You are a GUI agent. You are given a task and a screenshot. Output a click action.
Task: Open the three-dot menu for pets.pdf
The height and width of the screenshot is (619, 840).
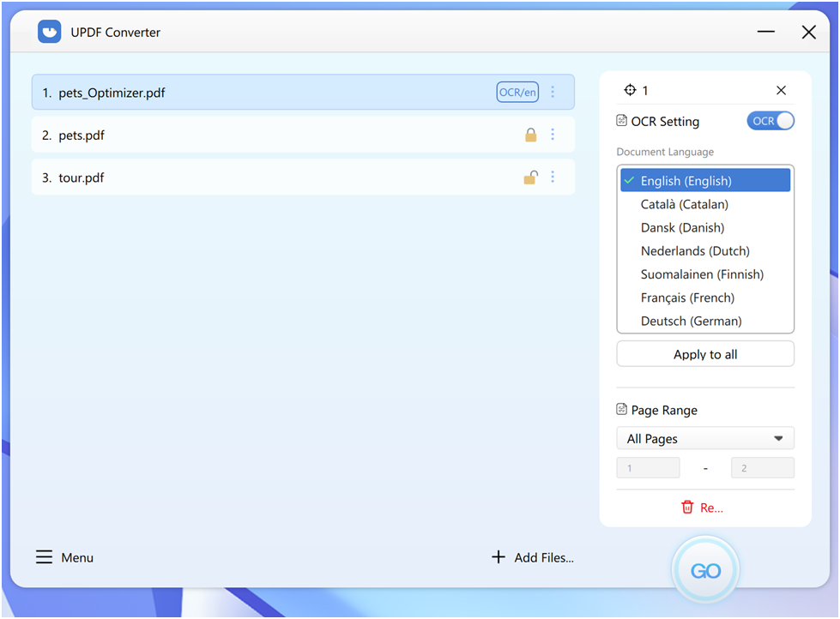(x=553, y=135)
